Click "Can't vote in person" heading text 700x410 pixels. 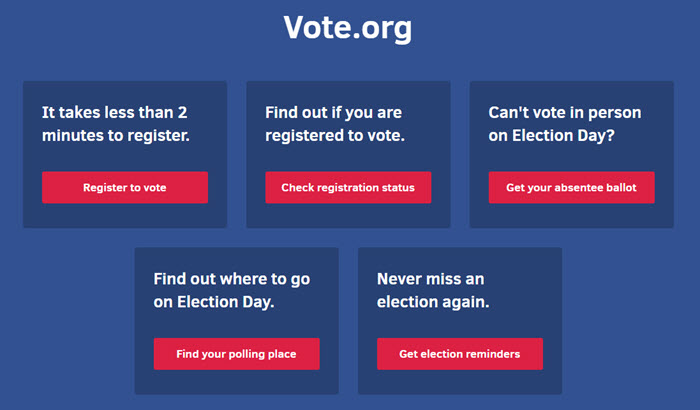coord(565,112)
